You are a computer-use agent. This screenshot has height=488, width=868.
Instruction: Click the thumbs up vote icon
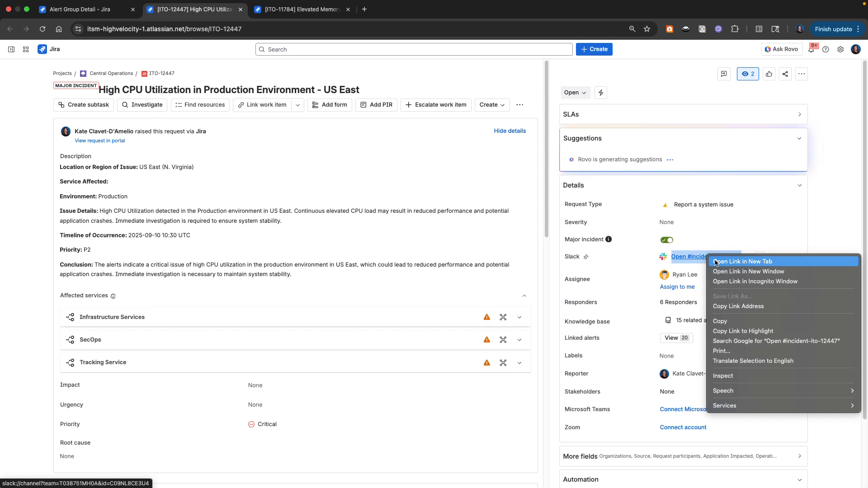[769, 74]
